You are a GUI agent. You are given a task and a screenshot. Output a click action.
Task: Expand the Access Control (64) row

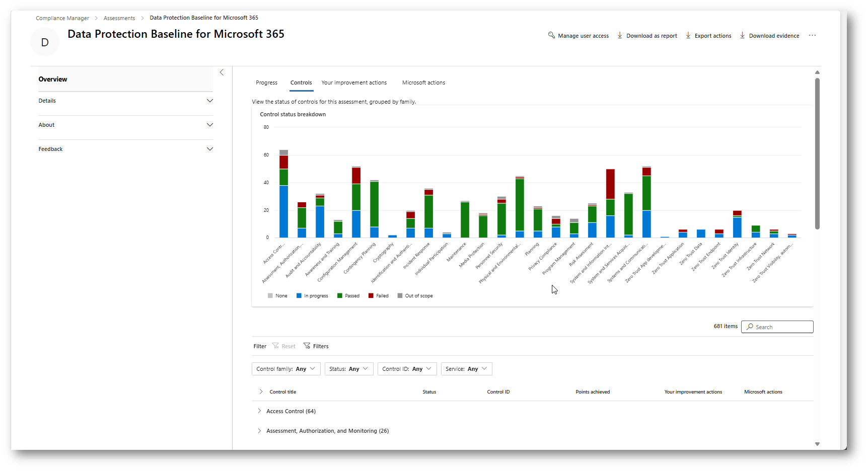[x=259, y=411]
